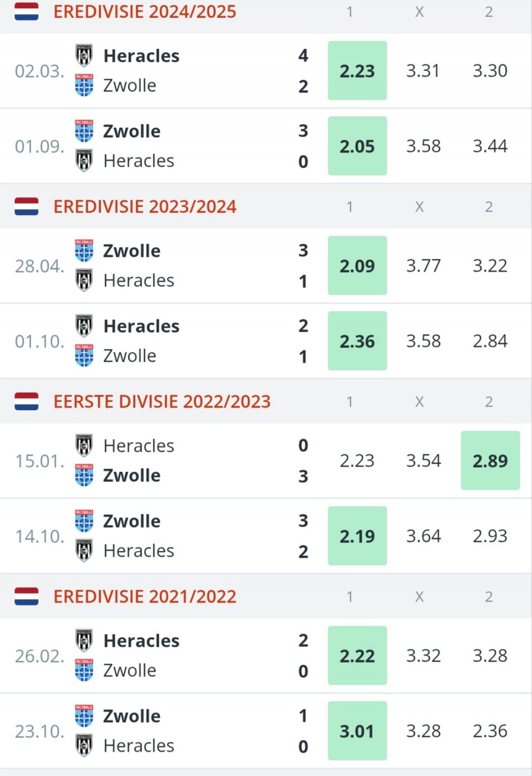The width and height of the screenshot is (532, 776).
Task: Click the 26.02. match date
Action: [39, 656]
